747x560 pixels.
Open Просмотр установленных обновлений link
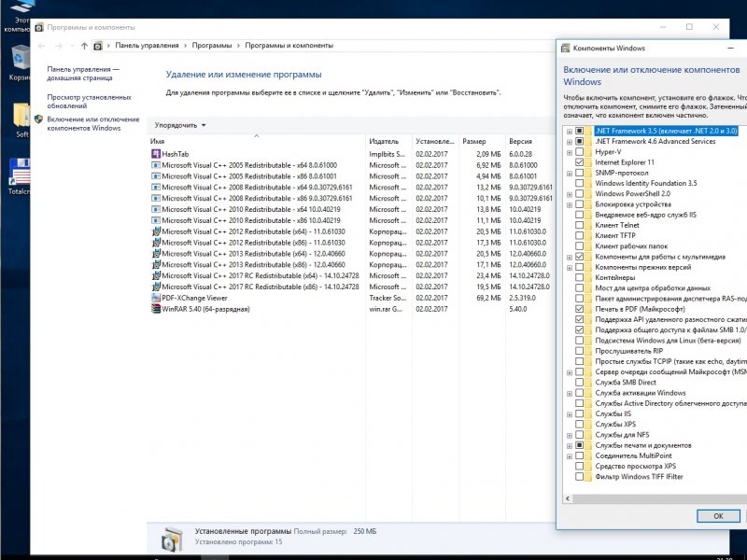(89, 102)
